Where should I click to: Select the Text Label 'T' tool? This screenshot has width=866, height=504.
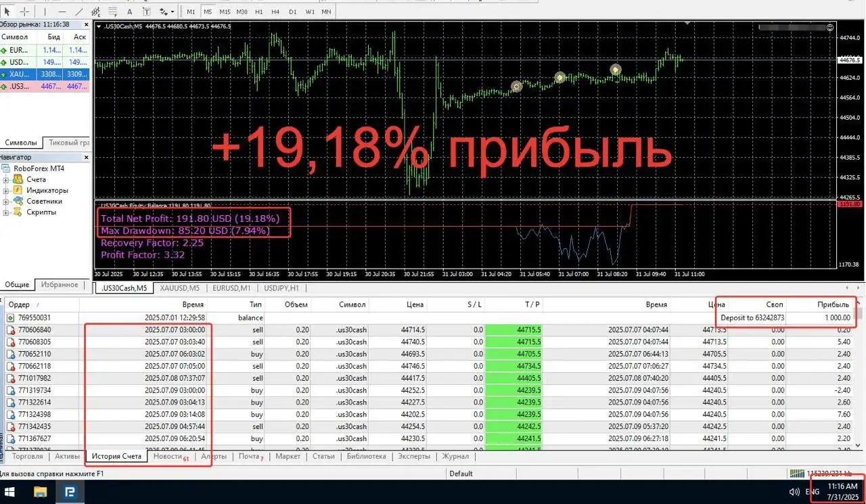pyautogui.click(x=146, y=12)
